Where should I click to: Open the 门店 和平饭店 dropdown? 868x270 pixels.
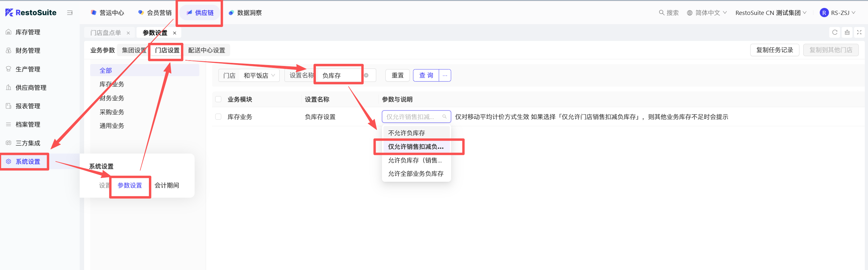259,76
